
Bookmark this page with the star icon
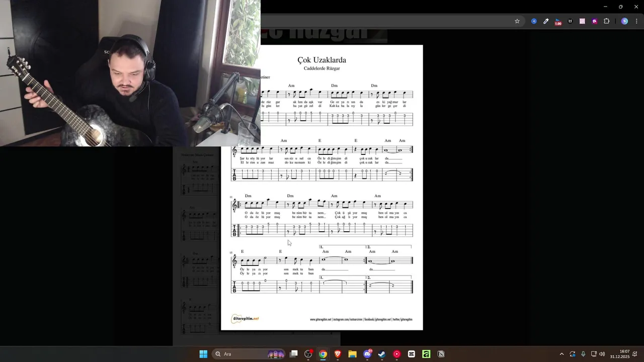click(517, 21)
